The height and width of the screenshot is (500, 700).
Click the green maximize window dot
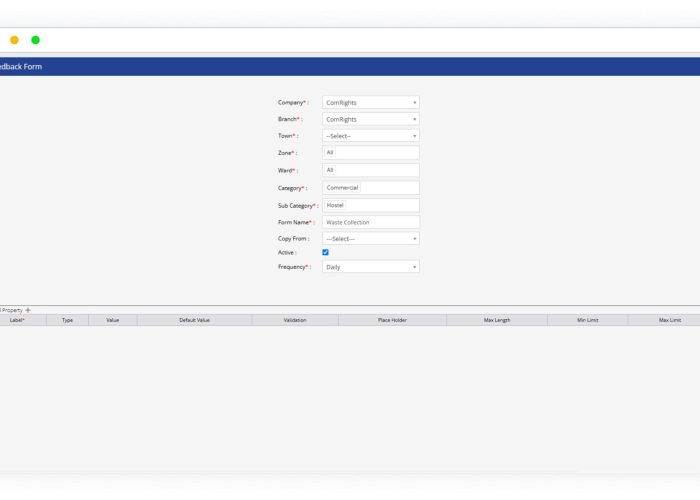35,40
